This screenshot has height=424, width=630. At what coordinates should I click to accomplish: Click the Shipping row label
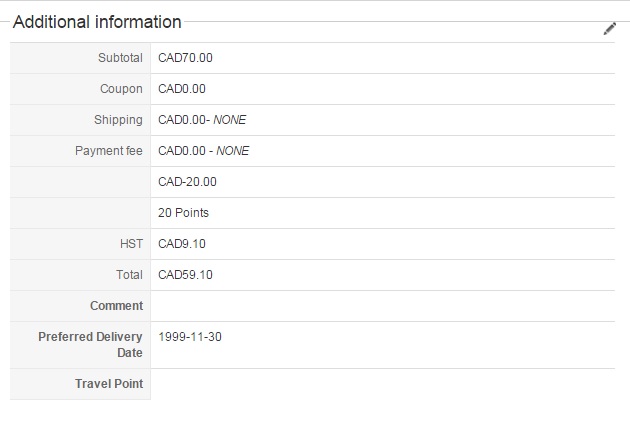click(118, 120)
